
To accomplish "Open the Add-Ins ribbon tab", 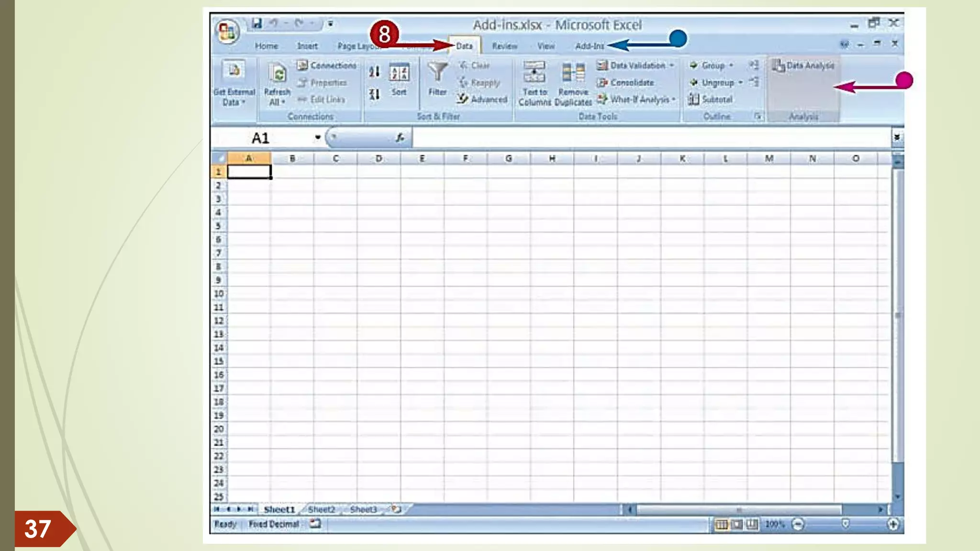I will (590, 46).
